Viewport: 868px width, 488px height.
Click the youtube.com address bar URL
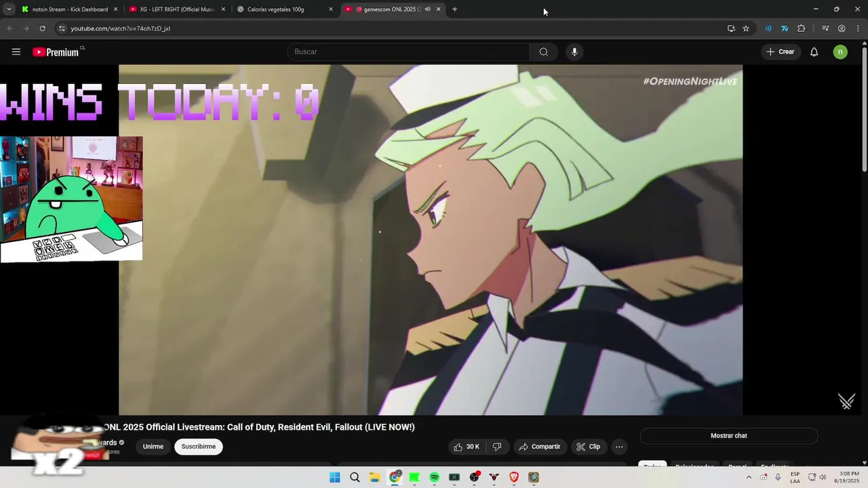tap(121, 28)
